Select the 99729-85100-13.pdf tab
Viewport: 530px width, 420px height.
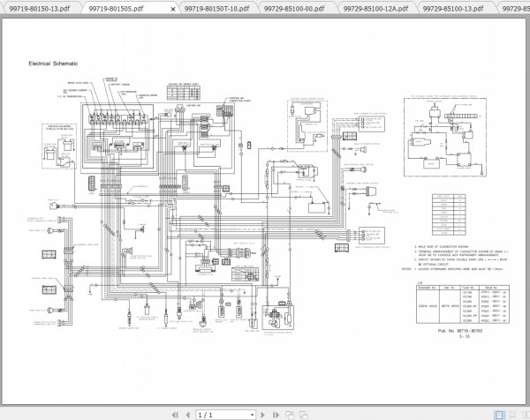pyautogui.click(x=453, y=9)
